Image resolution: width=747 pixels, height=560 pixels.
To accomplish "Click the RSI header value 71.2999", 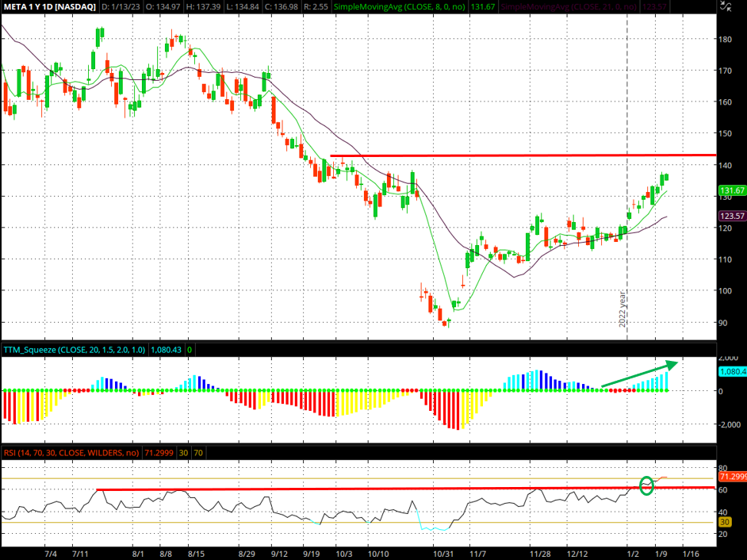I will (x=159, y=453).
